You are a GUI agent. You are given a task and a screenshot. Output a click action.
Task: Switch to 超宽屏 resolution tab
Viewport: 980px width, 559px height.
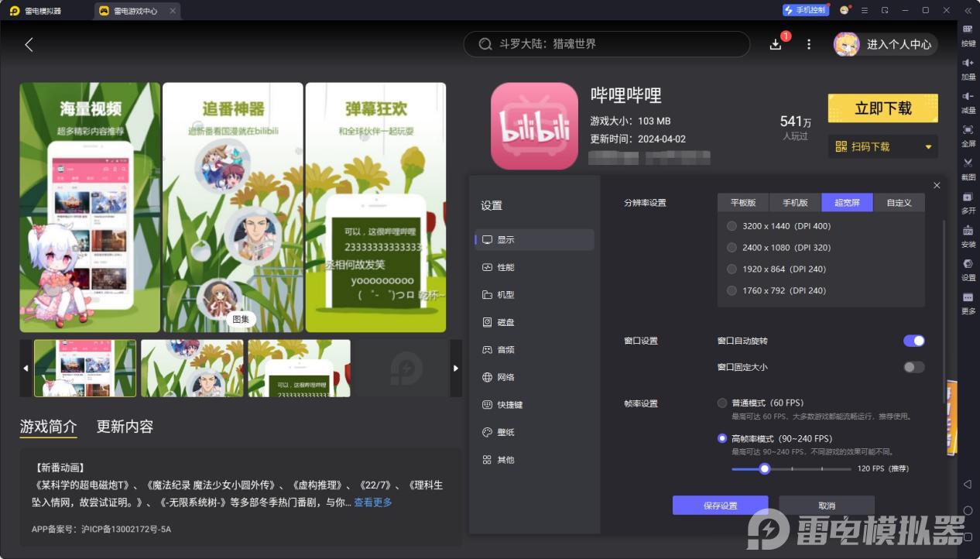(847, 203)
